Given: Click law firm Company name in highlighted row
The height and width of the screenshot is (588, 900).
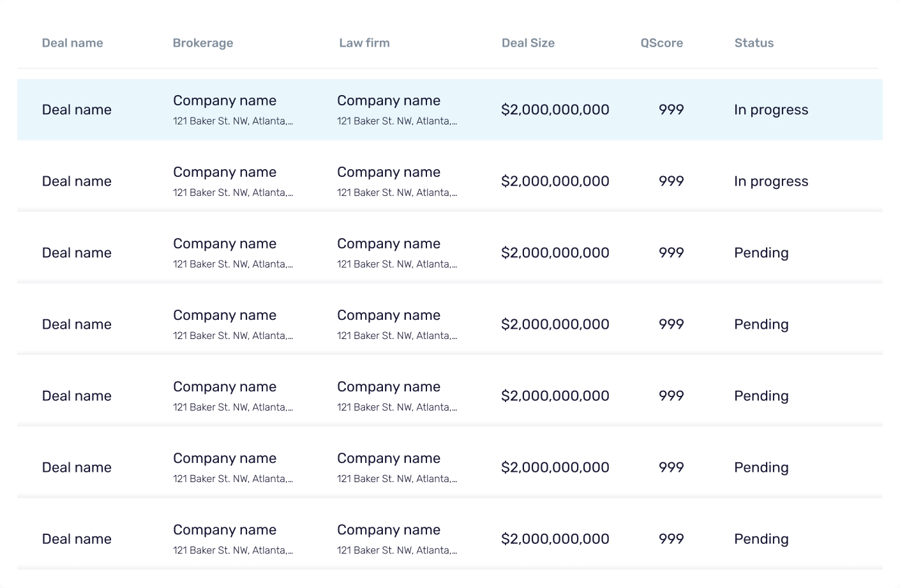Looking at the screenshot, I should coord(389,101).
